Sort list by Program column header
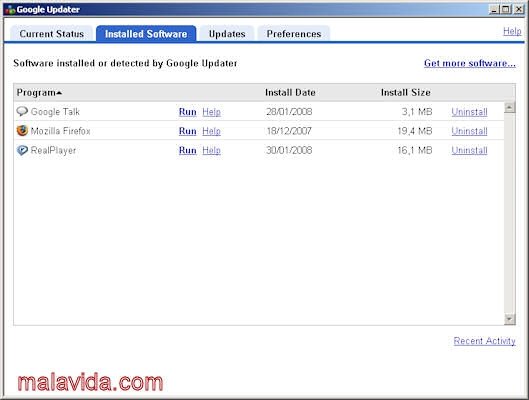529x400 pixels. coord(39,92)
